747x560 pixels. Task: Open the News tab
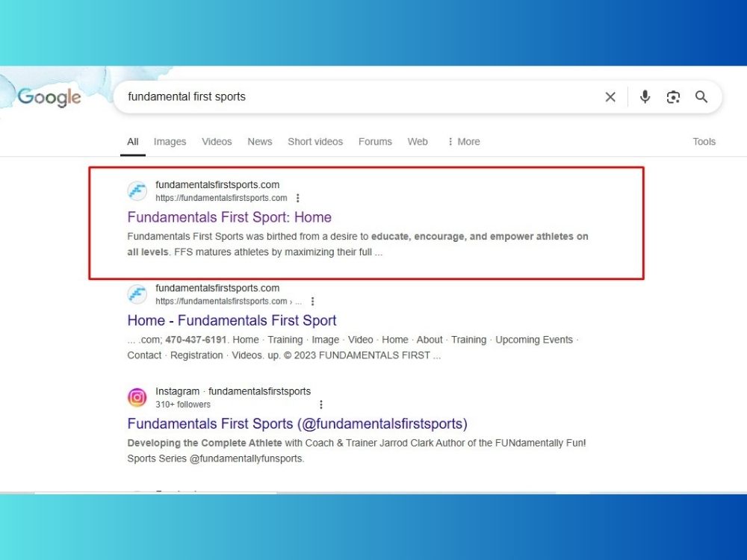(260, 142)
